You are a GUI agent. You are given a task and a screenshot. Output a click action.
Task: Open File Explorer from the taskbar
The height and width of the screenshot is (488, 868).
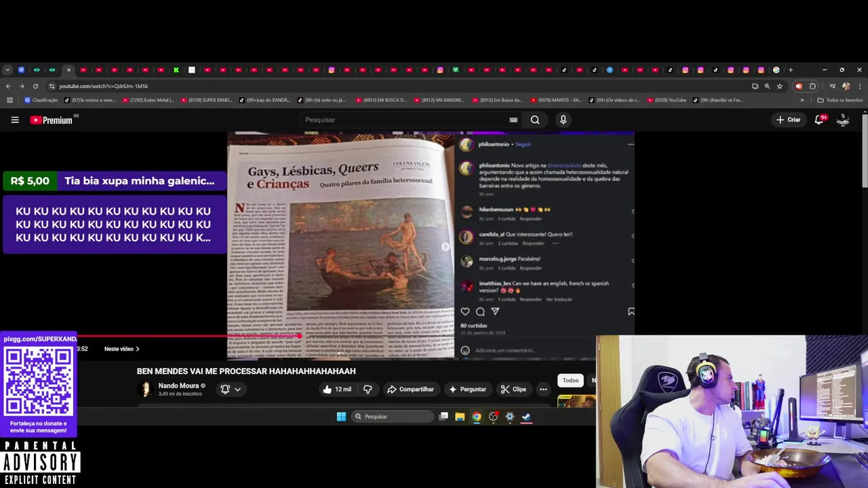coord(460,417)
